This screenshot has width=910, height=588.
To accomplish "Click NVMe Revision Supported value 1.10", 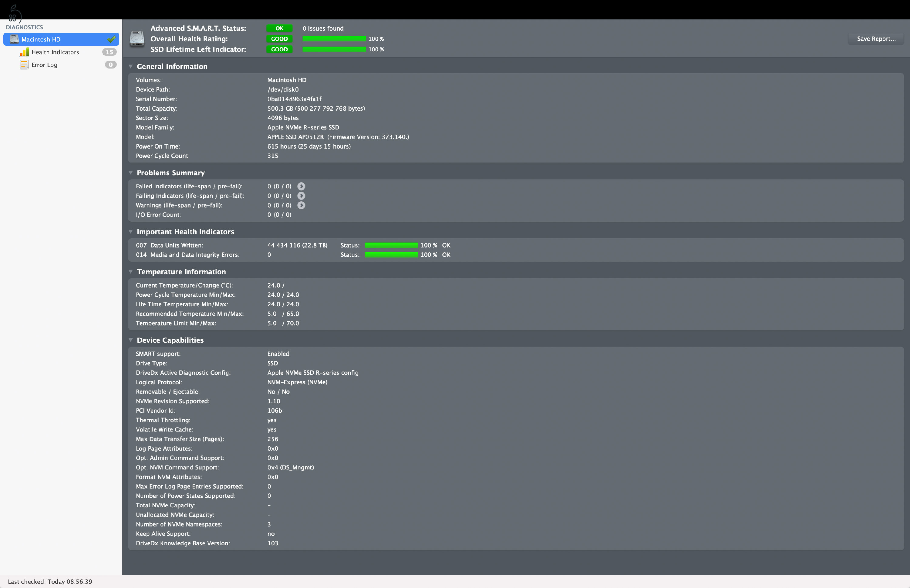I will click(274, 401).
